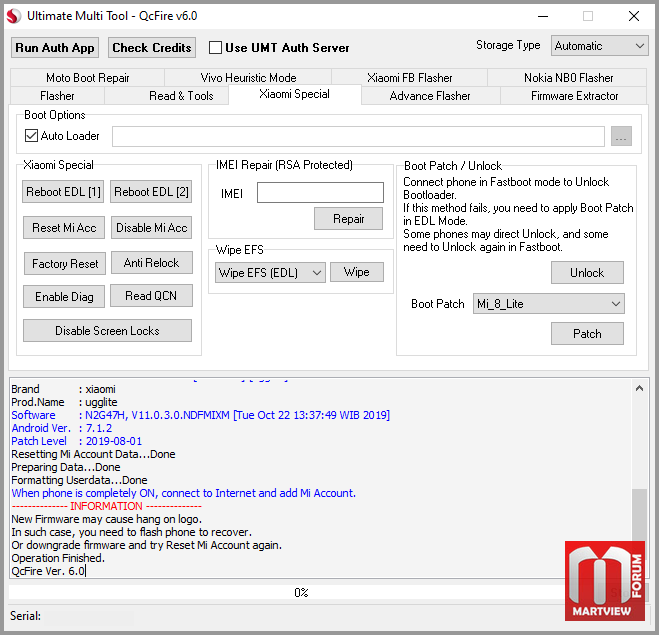Click the Reset Mi Acc button
Viewport: 659px width, 635px height.
(64, 228)
